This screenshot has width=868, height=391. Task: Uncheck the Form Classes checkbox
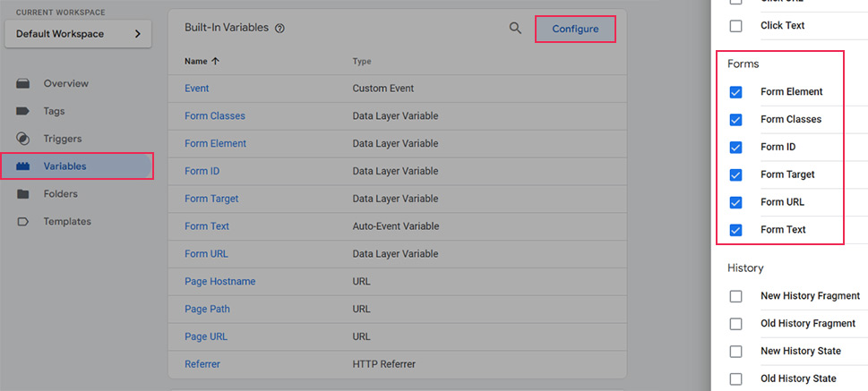point(735,120)
